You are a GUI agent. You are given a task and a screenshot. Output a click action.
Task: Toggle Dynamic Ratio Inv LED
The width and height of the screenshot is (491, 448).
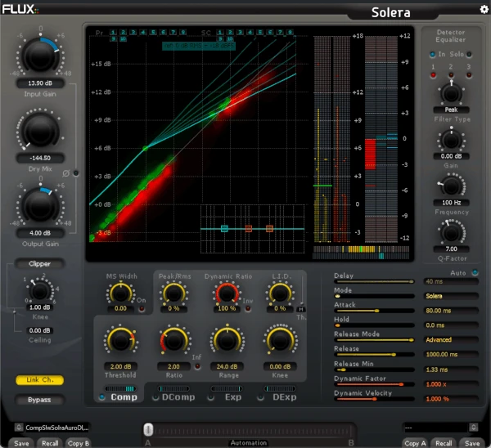248,309
